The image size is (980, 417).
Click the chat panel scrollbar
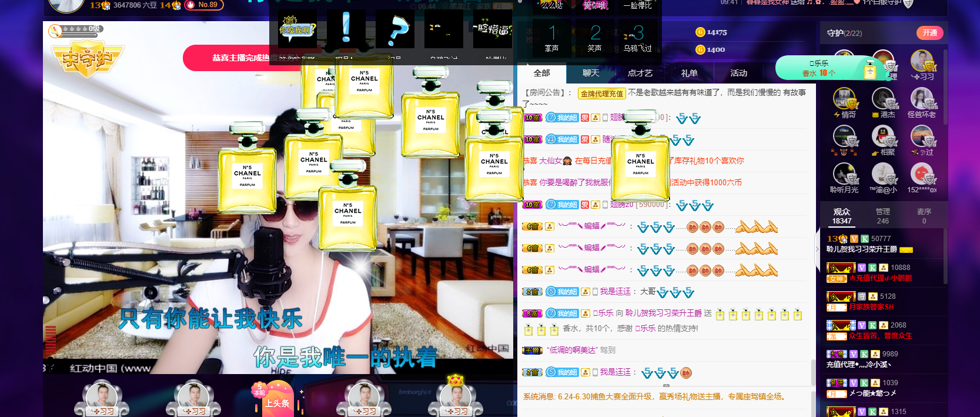click(813, 373)
